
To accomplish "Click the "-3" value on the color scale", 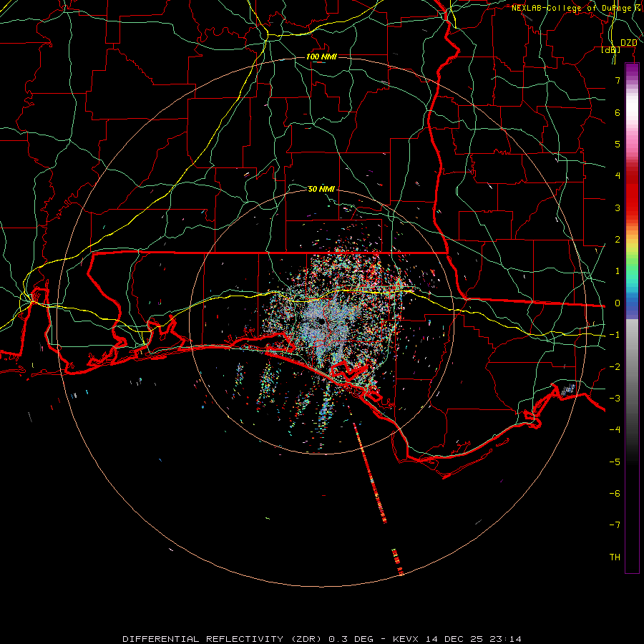I will pos(615,399).
